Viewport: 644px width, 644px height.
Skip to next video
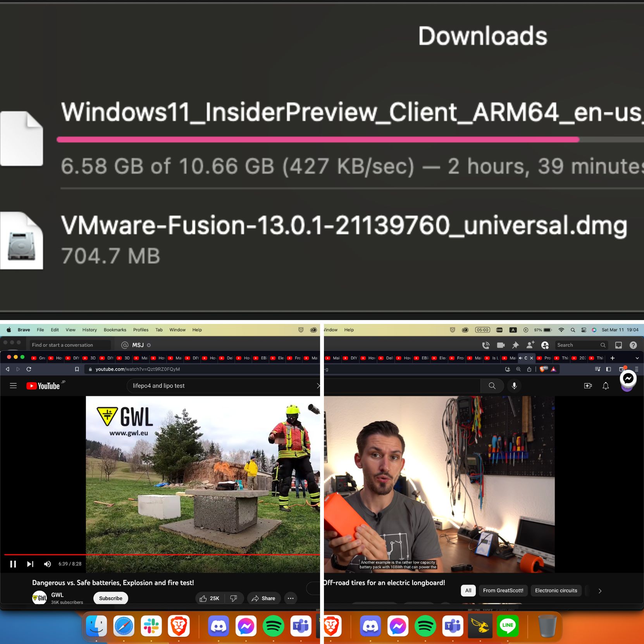(x=30, y=564)
